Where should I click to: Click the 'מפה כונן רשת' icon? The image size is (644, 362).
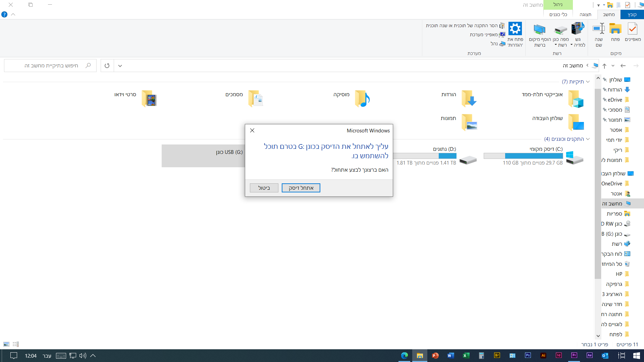coord(560,29)
